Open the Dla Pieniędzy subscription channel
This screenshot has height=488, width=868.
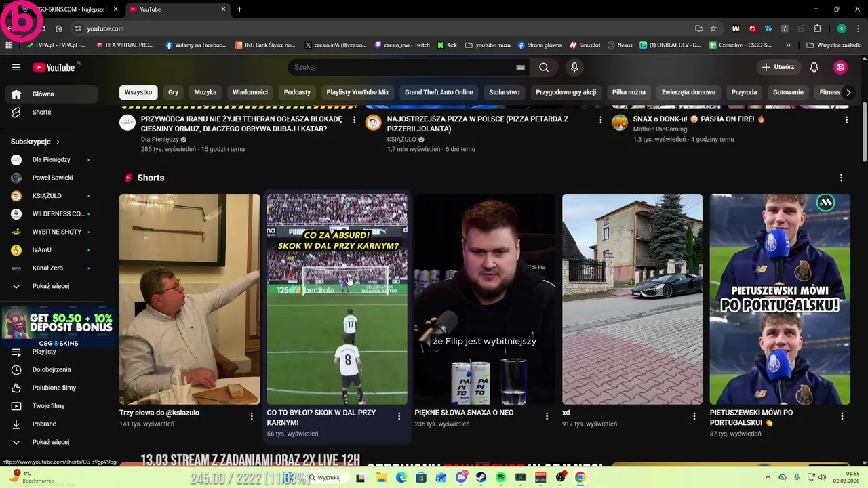(51, 160)
